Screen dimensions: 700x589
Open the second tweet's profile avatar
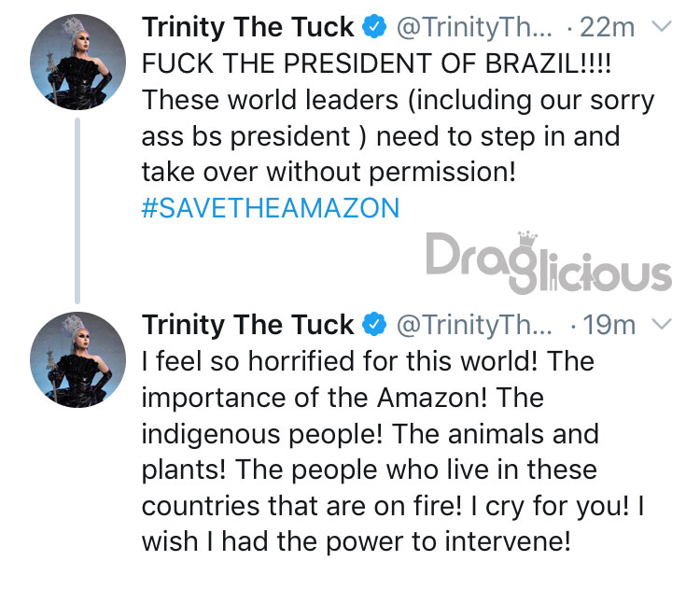tap(77, 359)
